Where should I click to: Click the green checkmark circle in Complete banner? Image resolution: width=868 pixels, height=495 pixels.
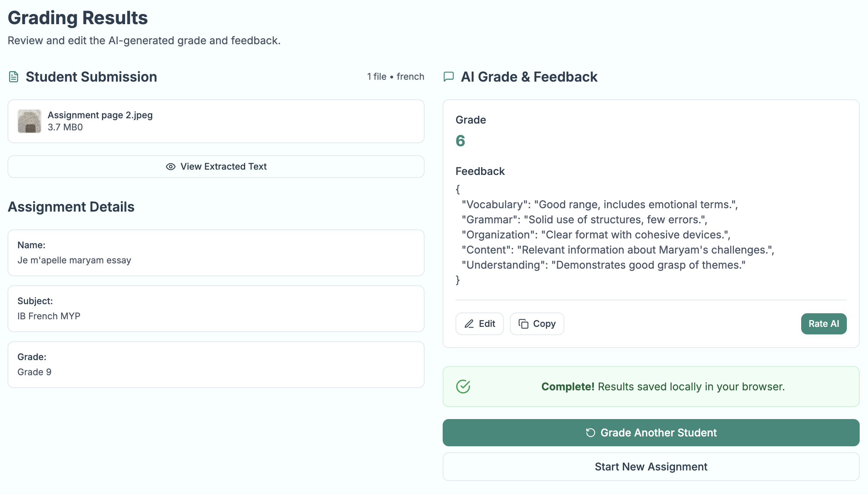click(463, 387)
